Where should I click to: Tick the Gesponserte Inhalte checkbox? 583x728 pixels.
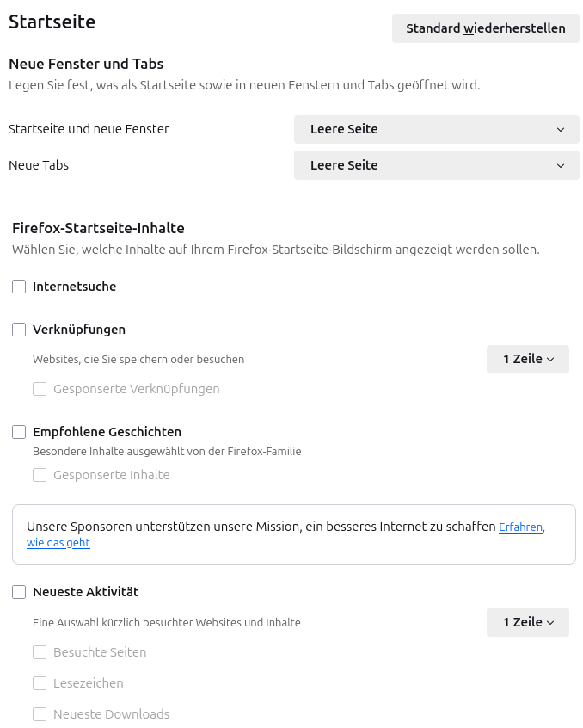tap(40, 475)
